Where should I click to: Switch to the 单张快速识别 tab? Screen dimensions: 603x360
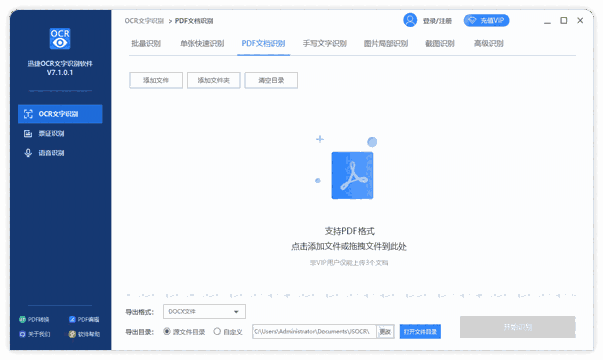point(202,43)
